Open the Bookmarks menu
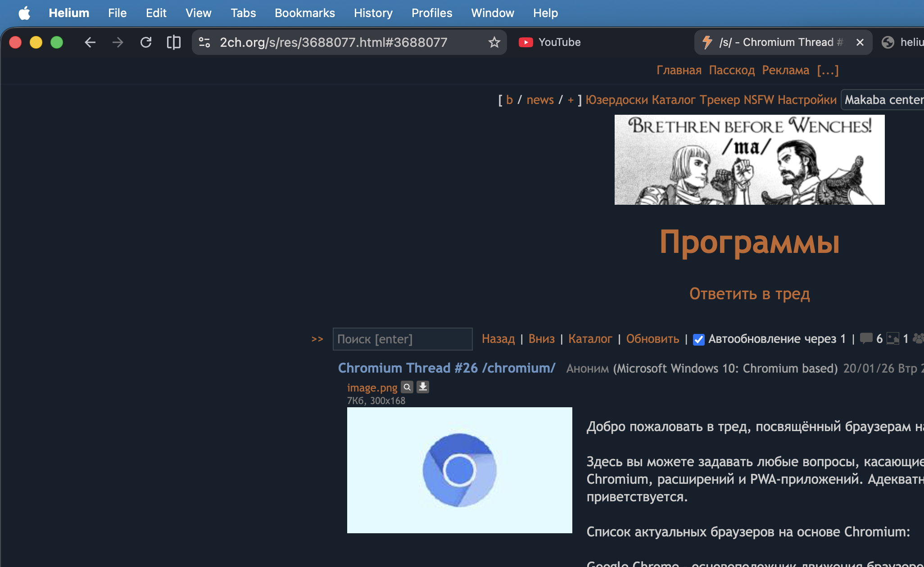The height and width of the screenshot is (567, 924). pyautogui.click(x=305, y=13)
